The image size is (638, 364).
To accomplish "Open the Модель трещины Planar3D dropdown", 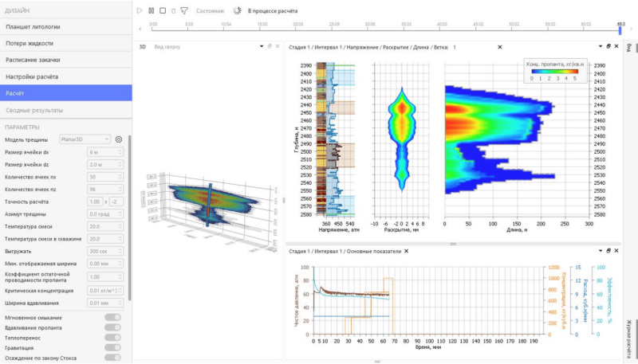I will point(91,139).
